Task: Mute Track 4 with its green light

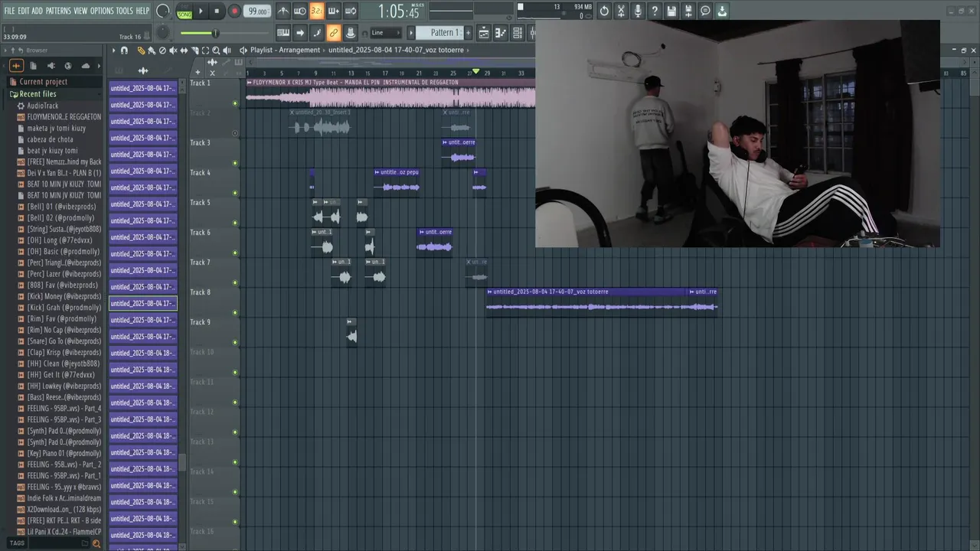Action: 235,193
